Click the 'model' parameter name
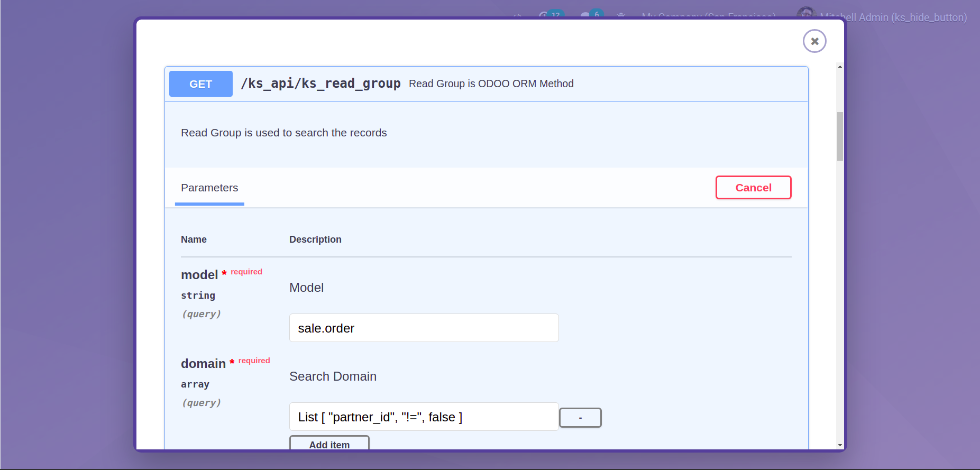980x470 pixels. pos(199,275)
